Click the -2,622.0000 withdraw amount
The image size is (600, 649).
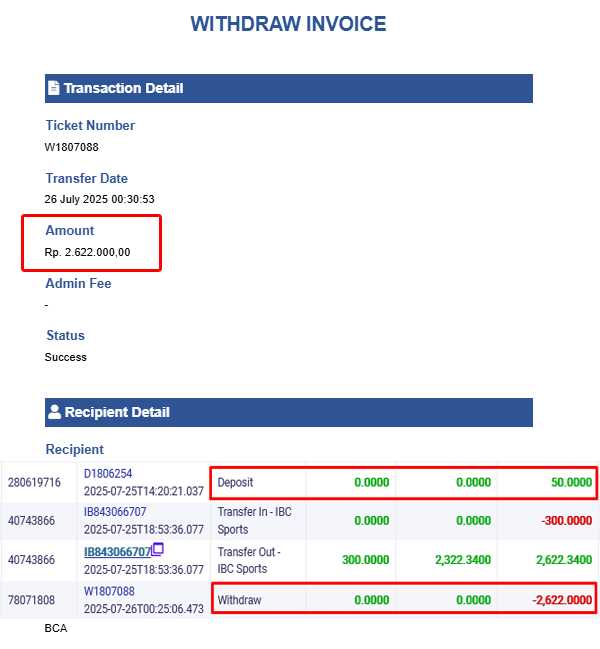(562, 600)
